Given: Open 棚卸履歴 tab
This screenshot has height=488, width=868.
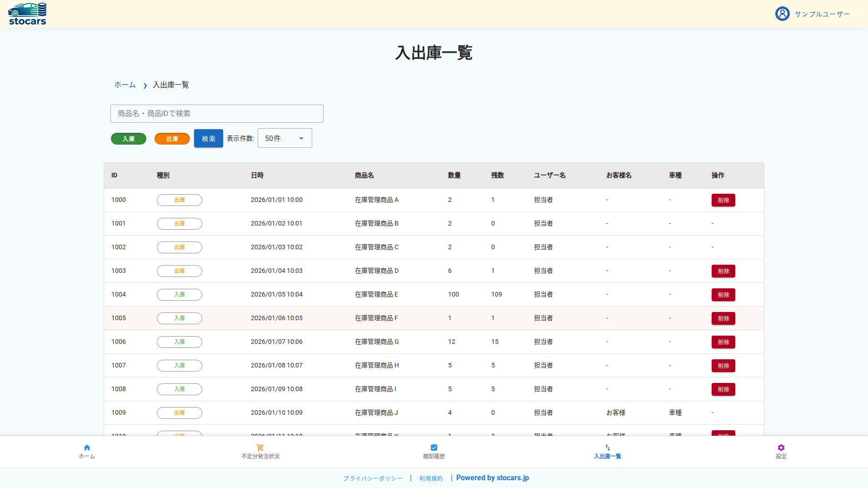Looking at the screenshot, I should 434,452.
